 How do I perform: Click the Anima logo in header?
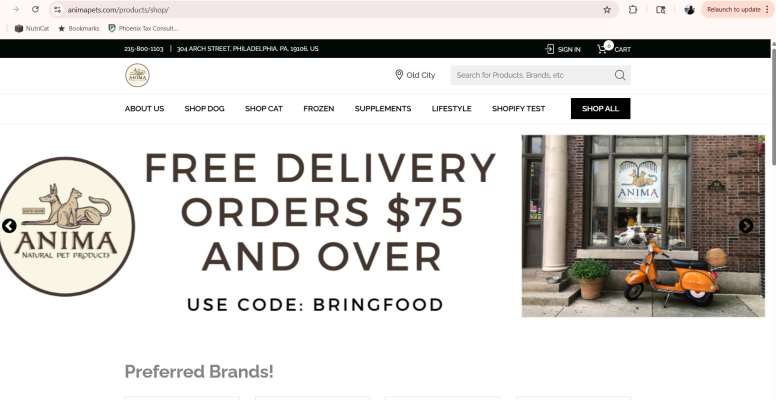(137, 75)
